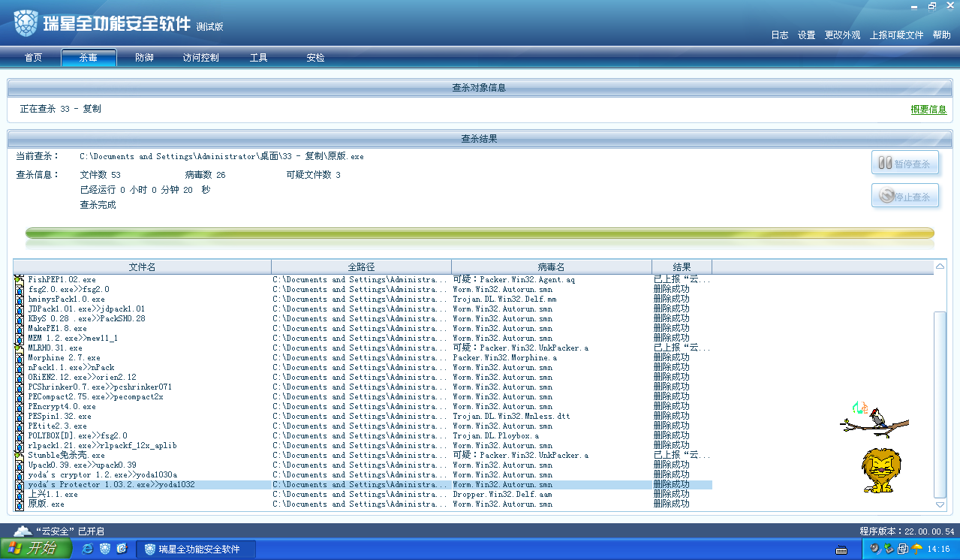Select PCShrinker0.7.exe>>pcshrinker071 row

coord(363,387)
